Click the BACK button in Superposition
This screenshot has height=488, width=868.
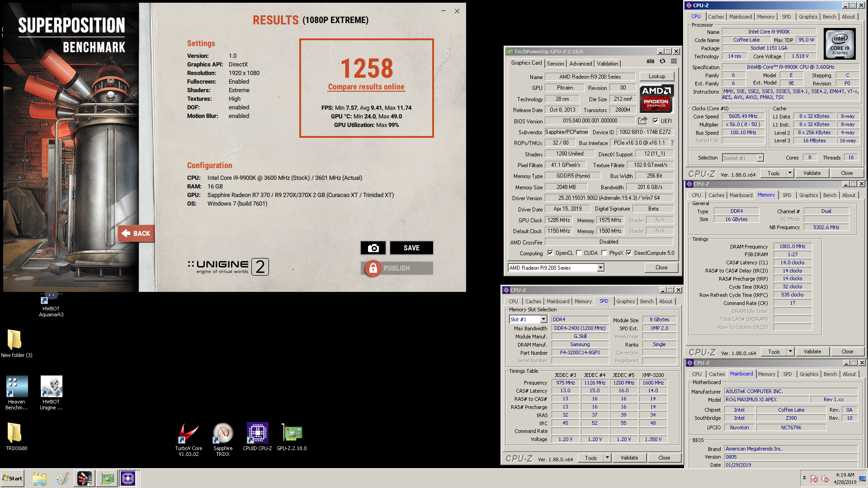[x=136, y=233]
